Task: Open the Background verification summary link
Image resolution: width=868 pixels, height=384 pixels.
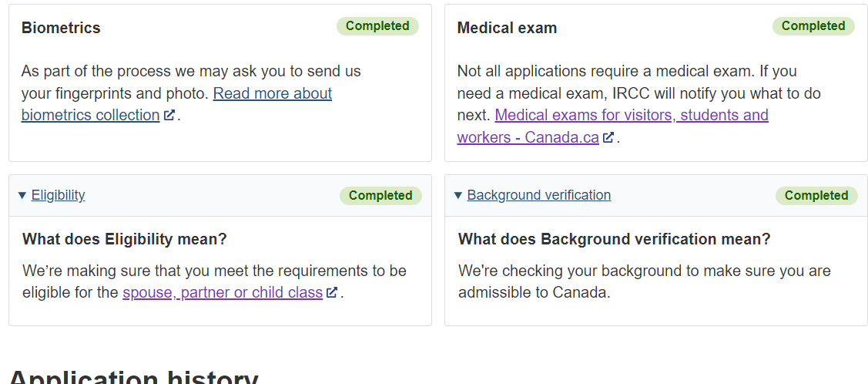Action: 538,195
